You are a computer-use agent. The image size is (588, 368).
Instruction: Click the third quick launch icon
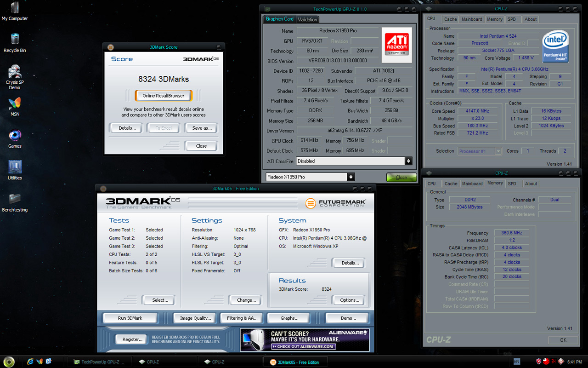point(49,362)
